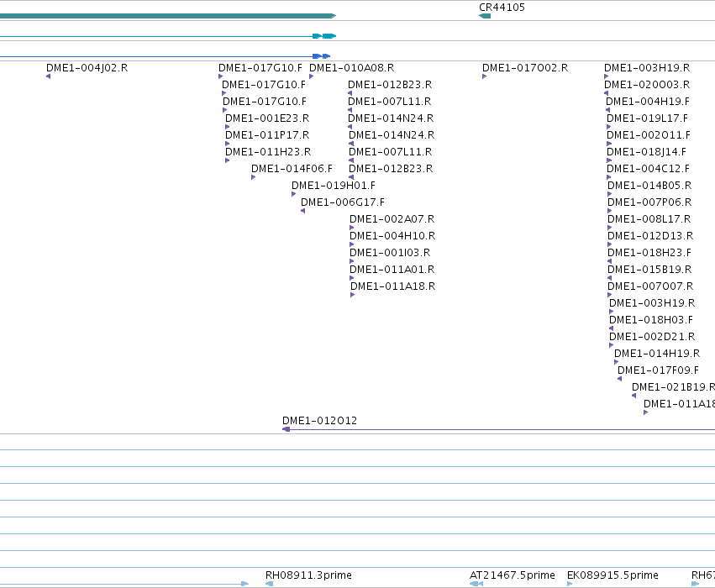Select feature label DME1-008L17.R
The image size is (715, 588).
tap(649, 218)
